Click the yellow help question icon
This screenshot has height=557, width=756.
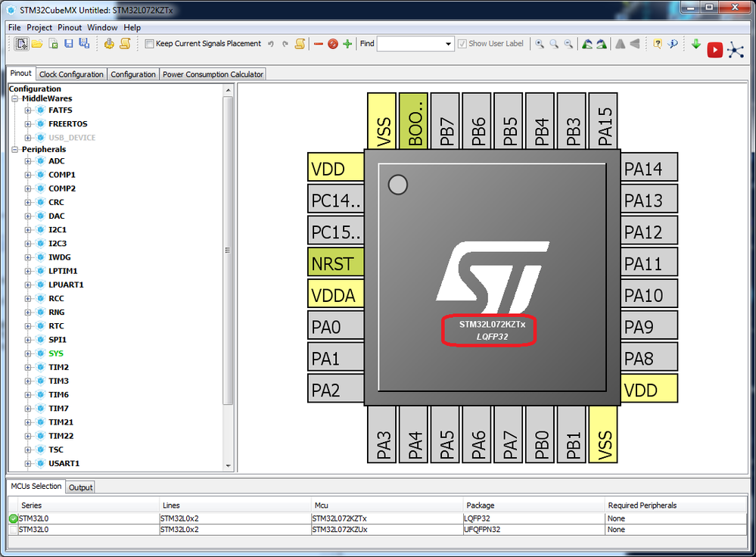657,44
